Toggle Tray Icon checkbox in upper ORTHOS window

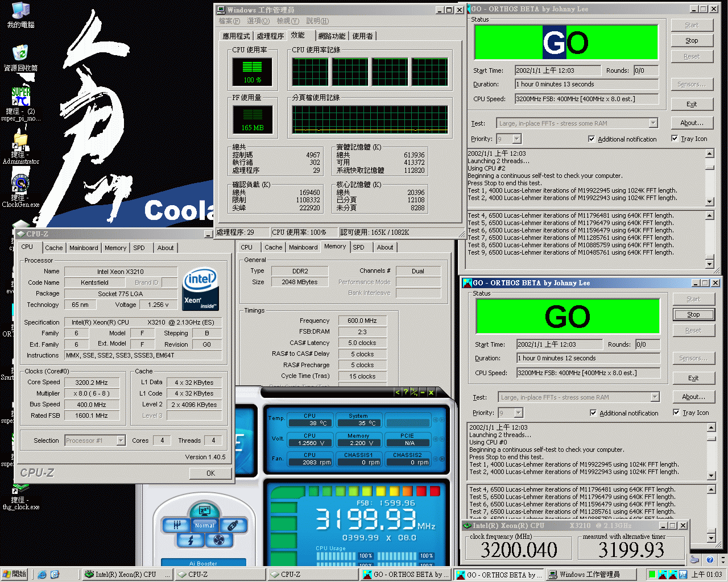(x=675, y=139)
